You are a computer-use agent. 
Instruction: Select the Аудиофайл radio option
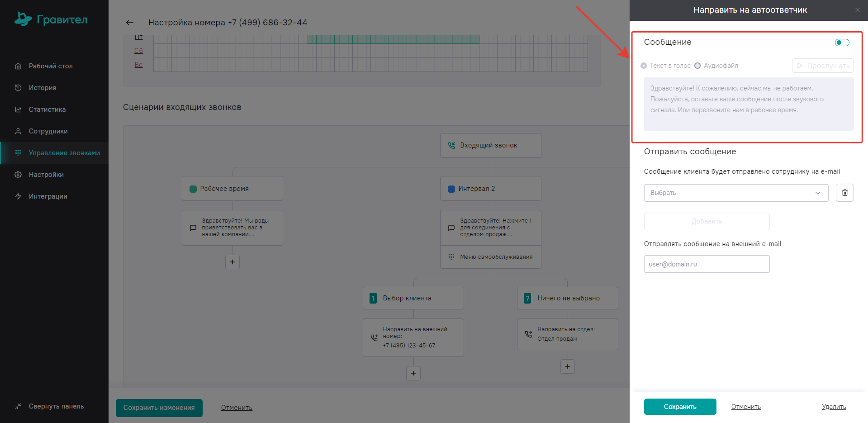(697, 66)
